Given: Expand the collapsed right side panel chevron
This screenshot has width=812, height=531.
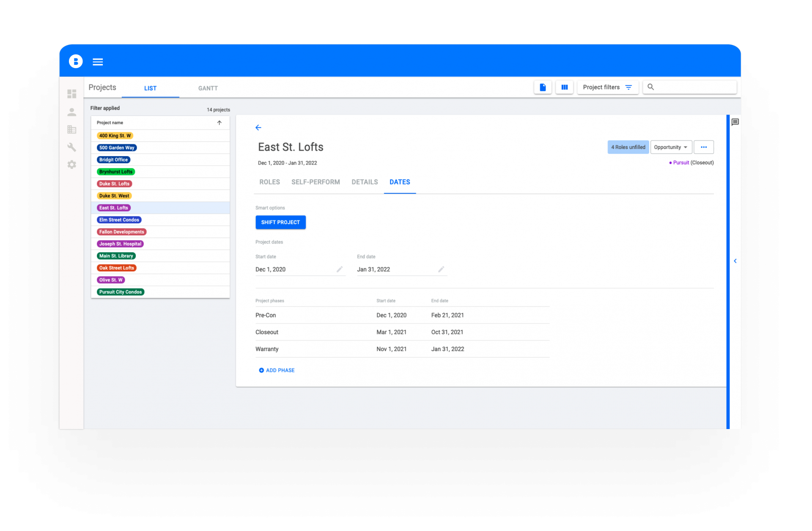Looking at the screenshot, I should [735, 261].
